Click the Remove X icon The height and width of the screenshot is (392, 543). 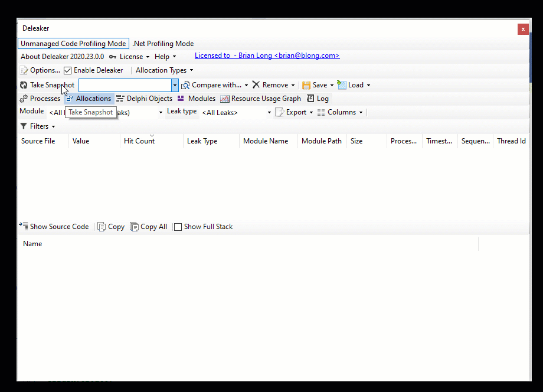[x=256, y=85]
